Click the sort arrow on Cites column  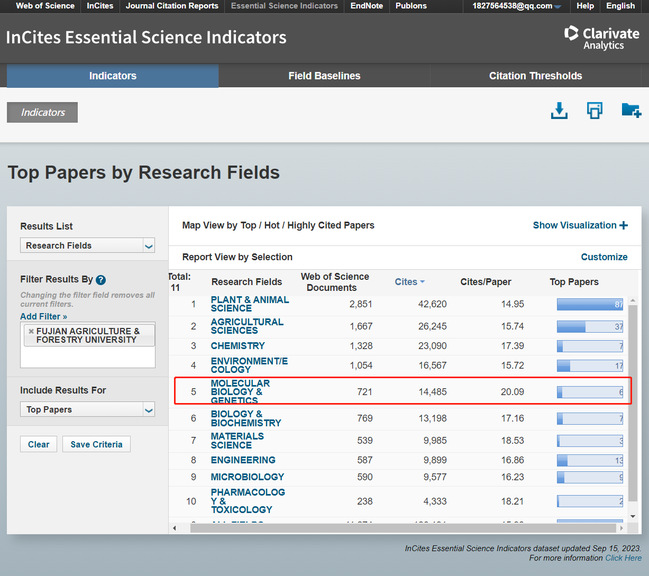pyautogui.click(x=422, y=283)
